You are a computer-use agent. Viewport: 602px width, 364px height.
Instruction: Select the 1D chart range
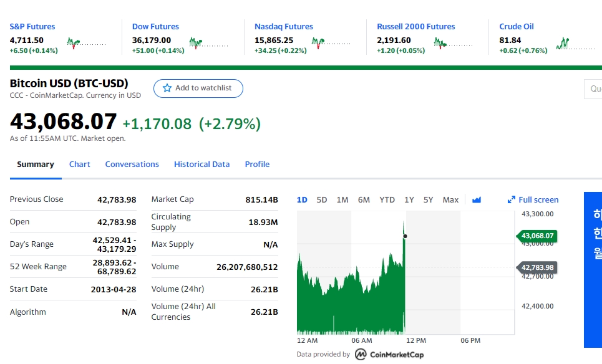click(302, 200)
